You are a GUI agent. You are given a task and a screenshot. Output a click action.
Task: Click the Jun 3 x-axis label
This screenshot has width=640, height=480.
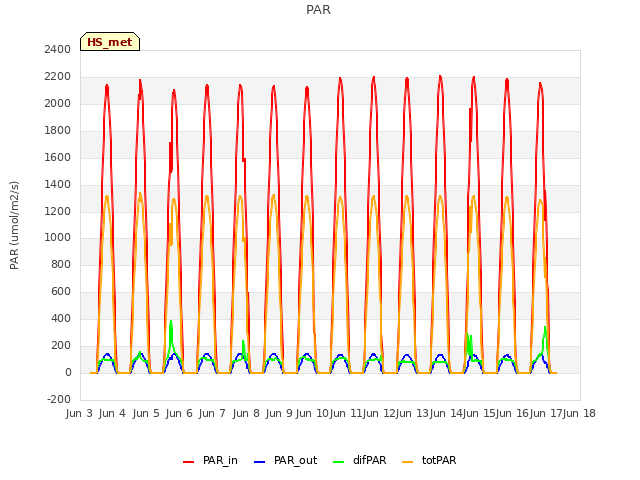(79, 414)
